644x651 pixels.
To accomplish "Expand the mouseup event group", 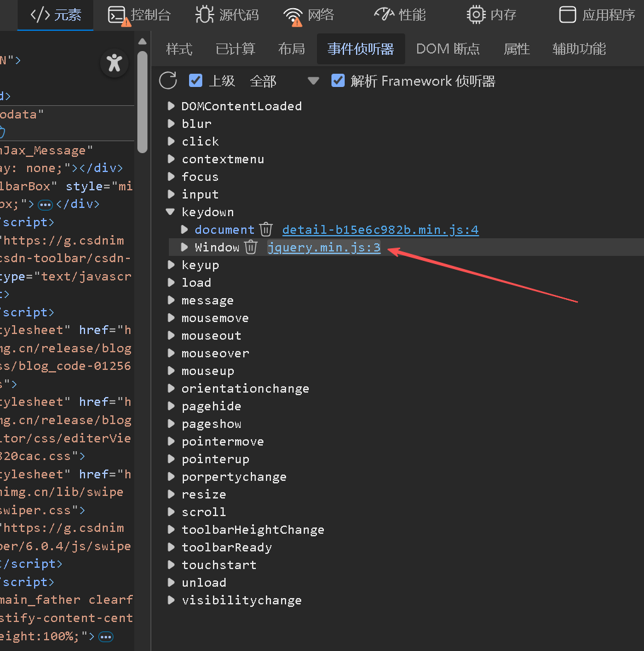I will tap(171, 371).
